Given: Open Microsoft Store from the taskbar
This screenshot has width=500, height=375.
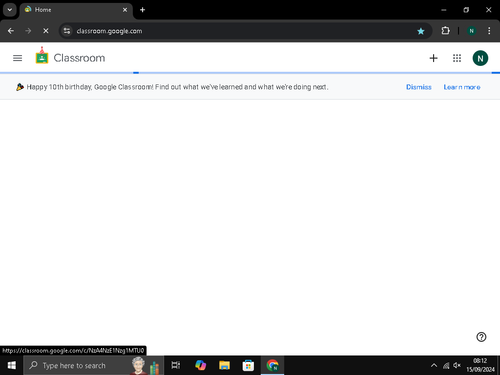Looking at the screenshot, I should [248, 365].
